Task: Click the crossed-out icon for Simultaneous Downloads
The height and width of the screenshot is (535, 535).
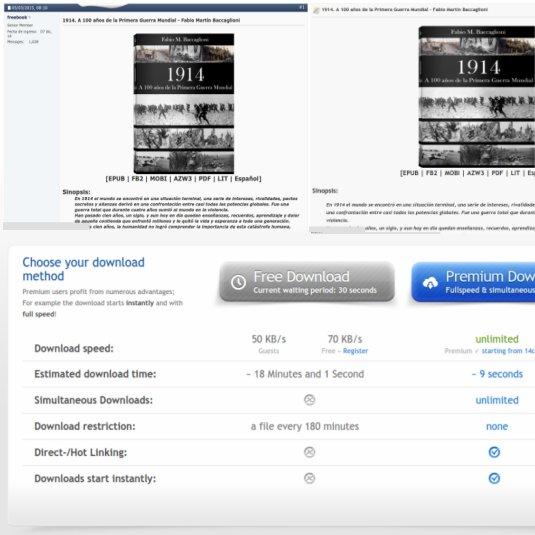Action: tap(309, 400)
